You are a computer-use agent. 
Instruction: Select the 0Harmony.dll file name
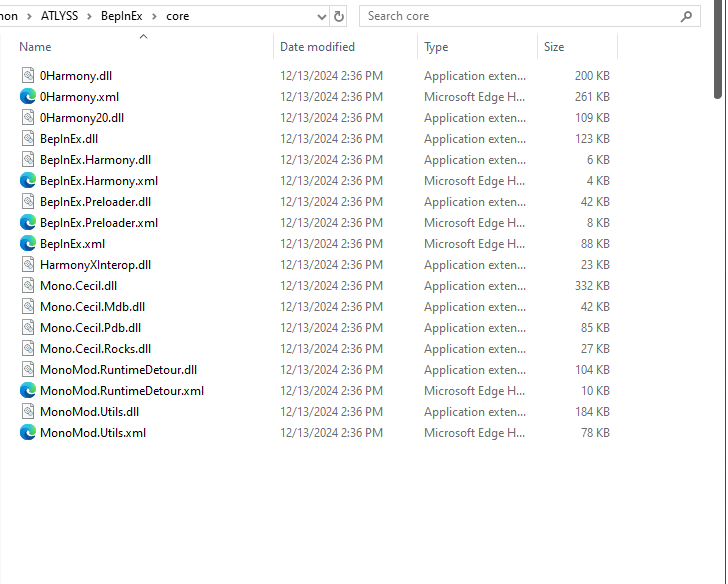coord(76,76)
